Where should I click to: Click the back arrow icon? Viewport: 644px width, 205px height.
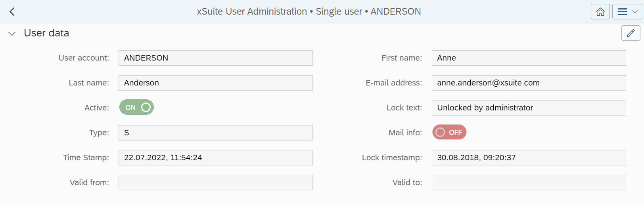click(12, 12)
